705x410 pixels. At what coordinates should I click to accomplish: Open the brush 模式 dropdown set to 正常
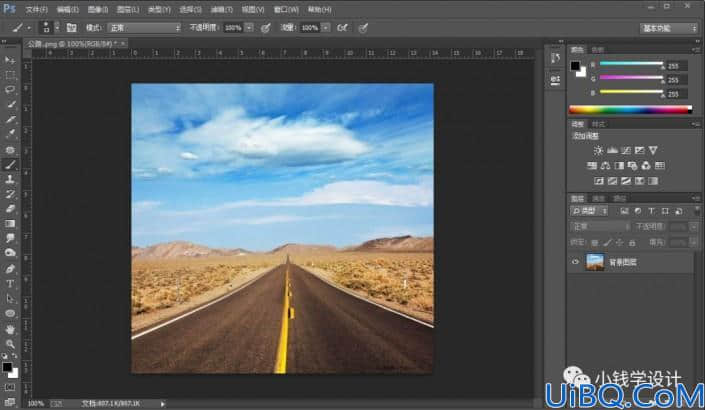point(144,28)
